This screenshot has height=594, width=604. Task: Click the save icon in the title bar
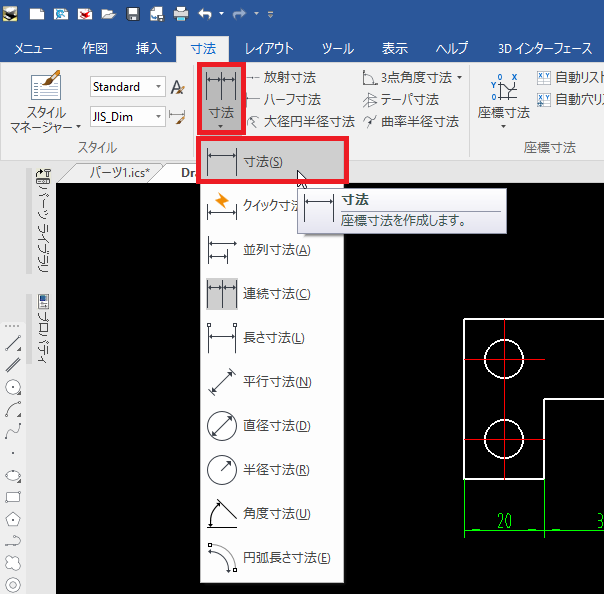[132, 15]
